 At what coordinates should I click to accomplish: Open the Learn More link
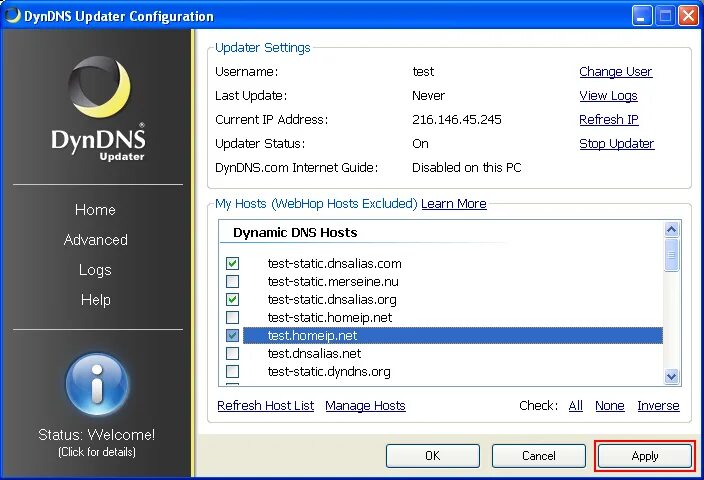pos(454,204)
